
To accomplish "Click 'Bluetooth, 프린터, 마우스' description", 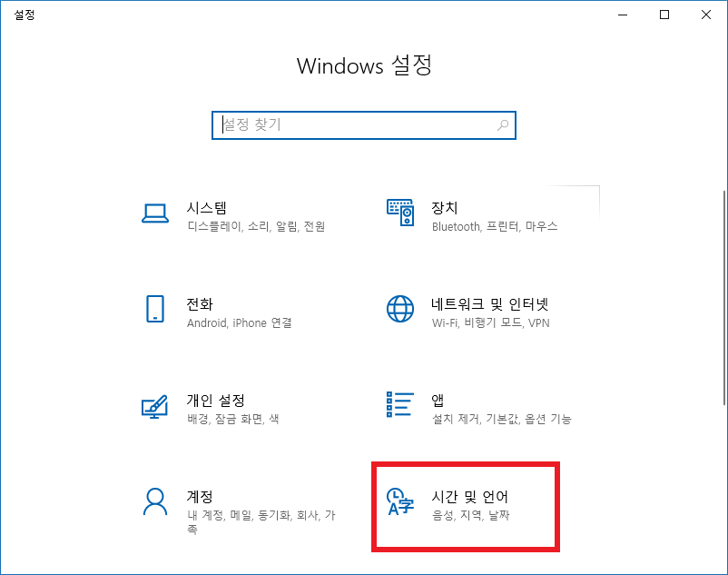I will (495, 227).
